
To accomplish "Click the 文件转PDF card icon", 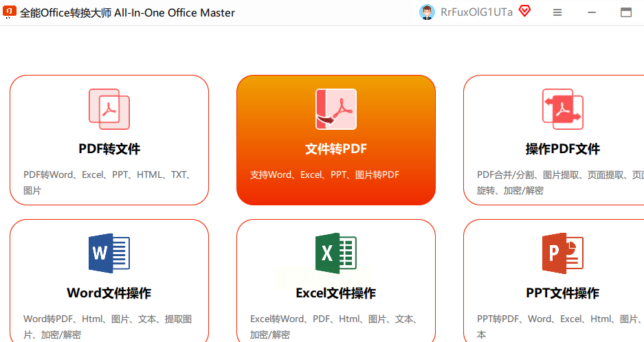I will point(336,109).
